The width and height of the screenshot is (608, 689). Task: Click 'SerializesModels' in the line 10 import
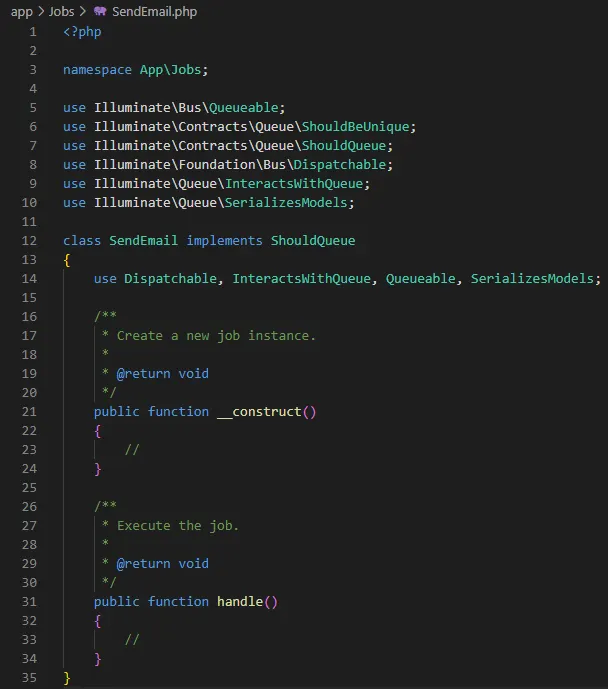coord(286,203)
